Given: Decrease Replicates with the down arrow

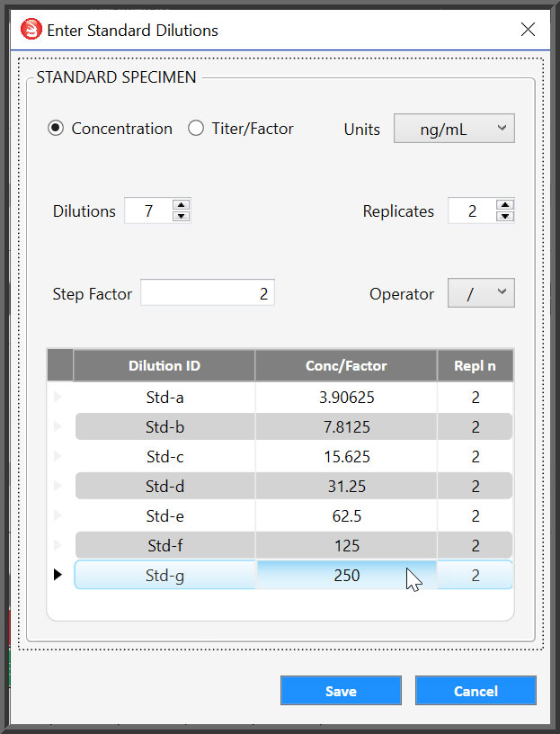Looking at the screenshot, I should click(505, 216).
